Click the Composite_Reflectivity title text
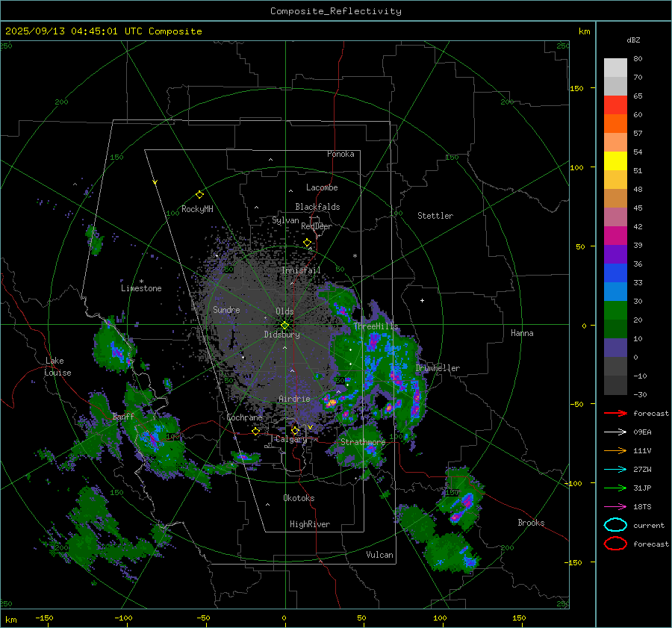The height and width of the screenshot is (628, 672). coord(335,11)
